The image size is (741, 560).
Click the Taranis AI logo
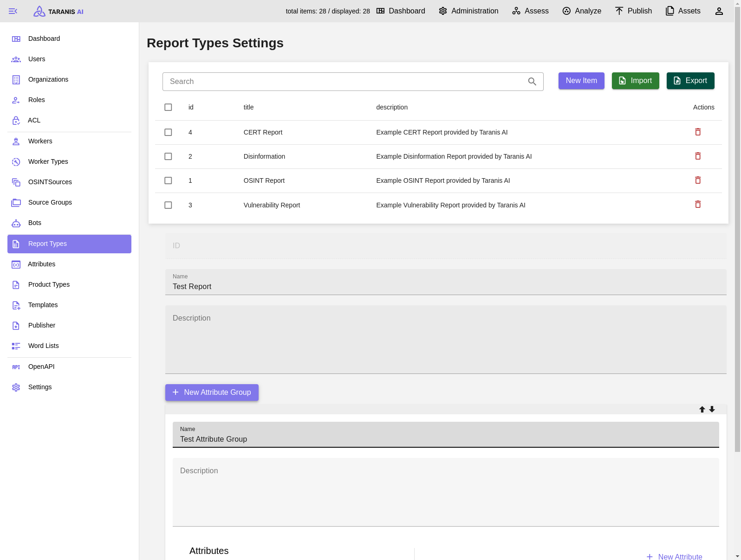pos(58,11)
